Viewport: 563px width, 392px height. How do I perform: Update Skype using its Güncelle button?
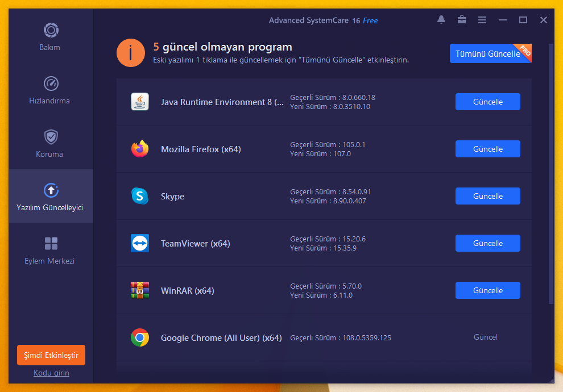click(487, 196)
